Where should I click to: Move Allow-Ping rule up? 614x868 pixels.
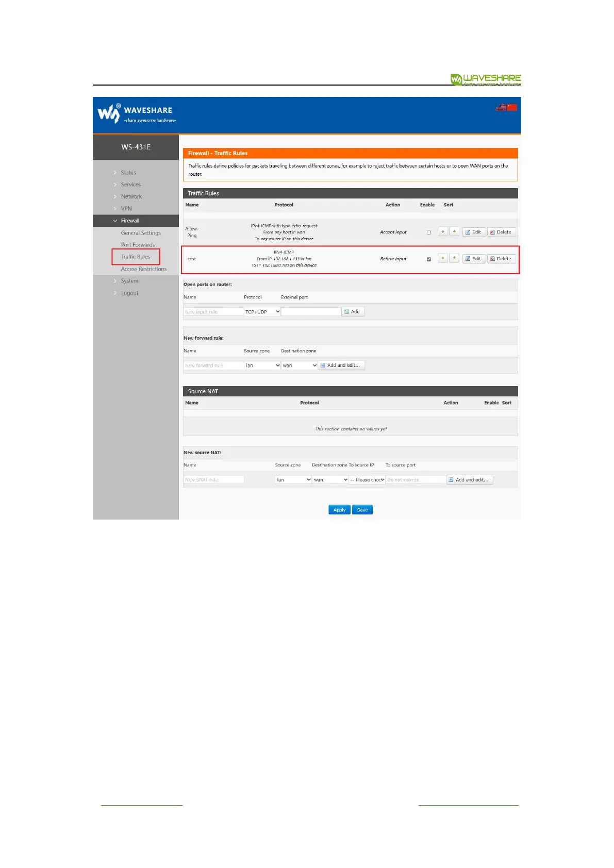click(443, 232)
